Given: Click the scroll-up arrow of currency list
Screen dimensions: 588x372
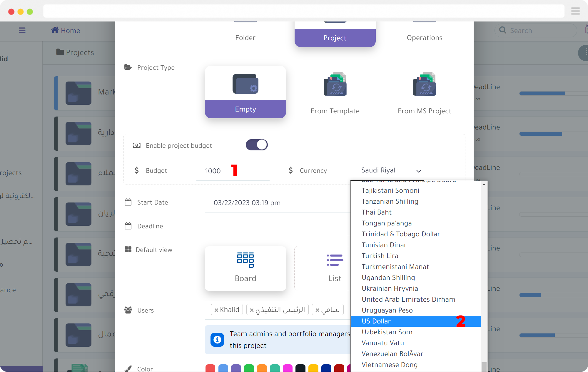Looking at the screenshot, I should pyautogui.click(x=484, y=185).
